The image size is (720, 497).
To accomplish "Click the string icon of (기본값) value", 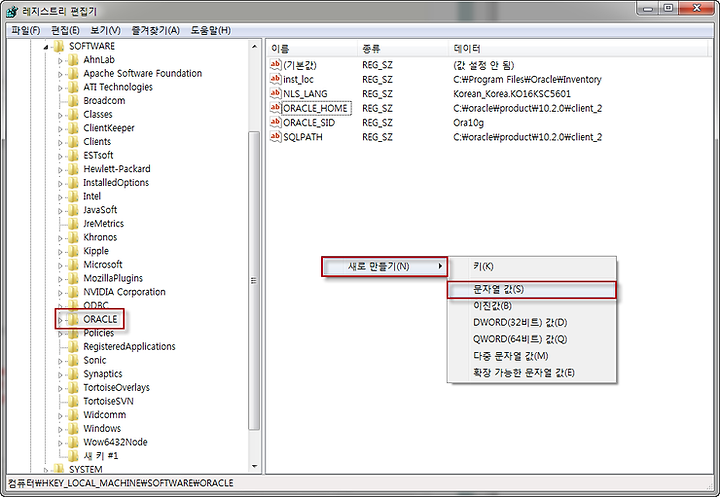I will 275,65.
